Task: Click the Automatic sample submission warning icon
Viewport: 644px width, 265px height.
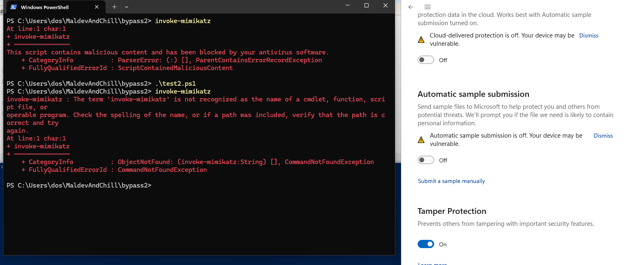Action: (x=421, y=140)
